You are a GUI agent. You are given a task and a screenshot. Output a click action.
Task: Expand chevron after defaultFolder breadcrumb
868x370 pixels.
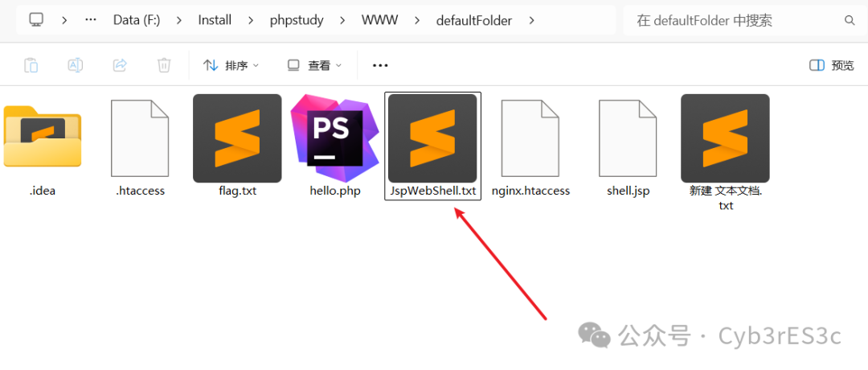point(531,20)
